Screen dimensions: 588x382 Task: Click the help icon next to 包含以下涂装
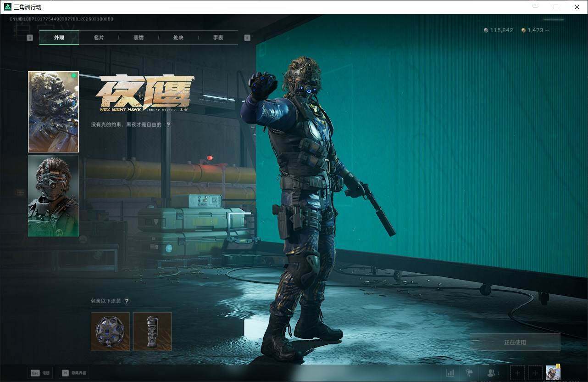point(127,301)
